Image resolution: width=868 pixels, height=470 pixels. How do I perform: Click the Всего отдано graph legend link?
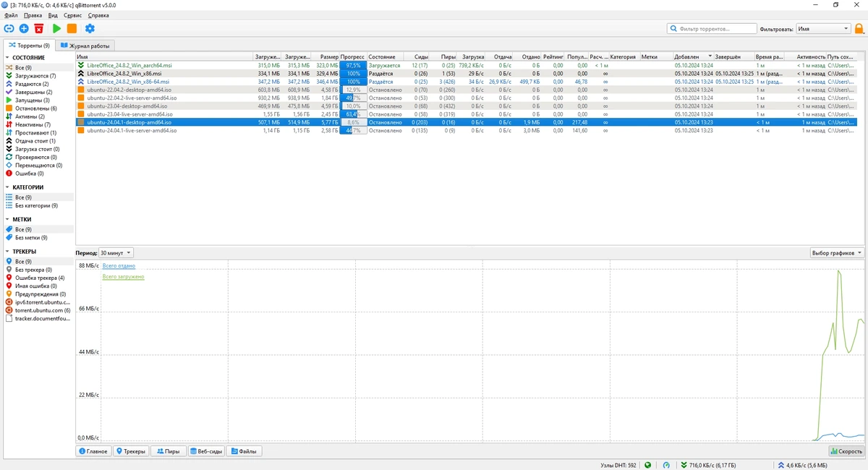[119, 266]
